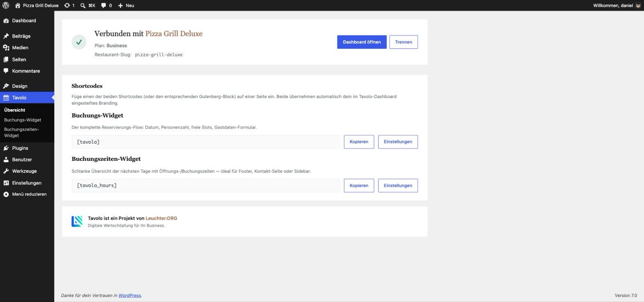Click the Version 7.0 footer text
Image resolution: width=644 pixels, height=302 pixels.
point(626,295)
